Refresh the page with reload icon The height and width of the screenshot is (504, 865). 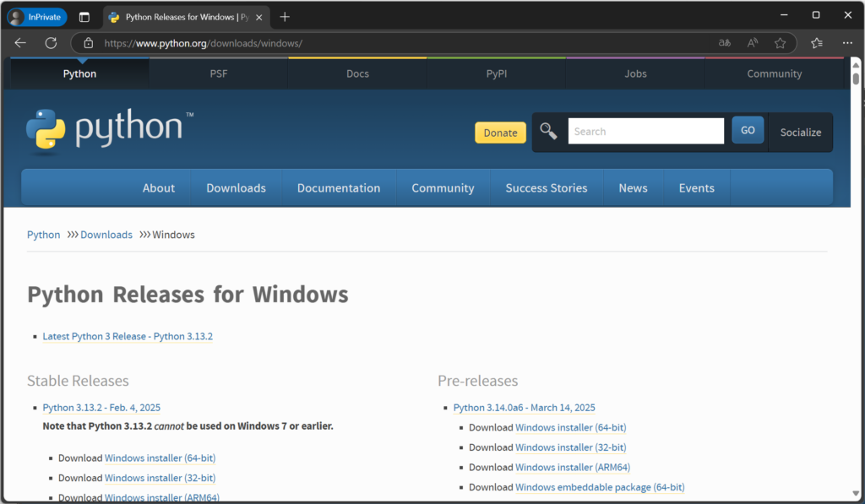(x=51, y=43)
